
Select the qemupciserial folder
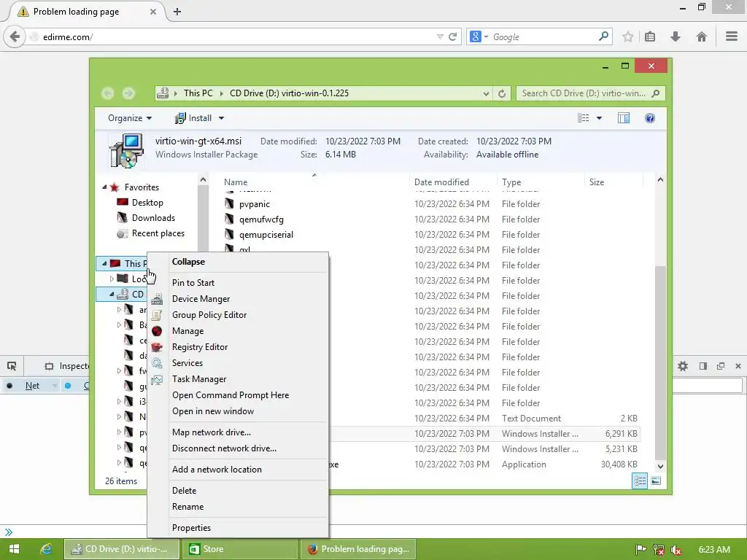(x=266, y=235)
